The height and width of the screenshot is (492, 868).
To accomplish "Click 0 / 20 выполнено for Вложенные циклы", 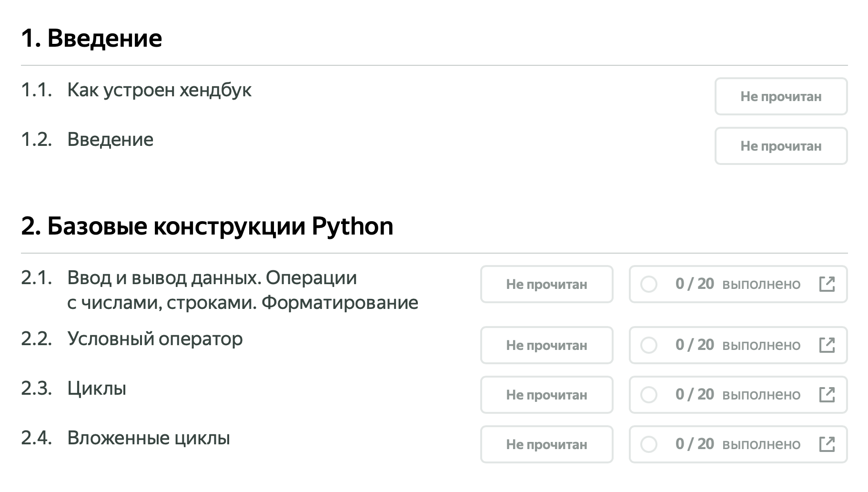I will point(737,444).
